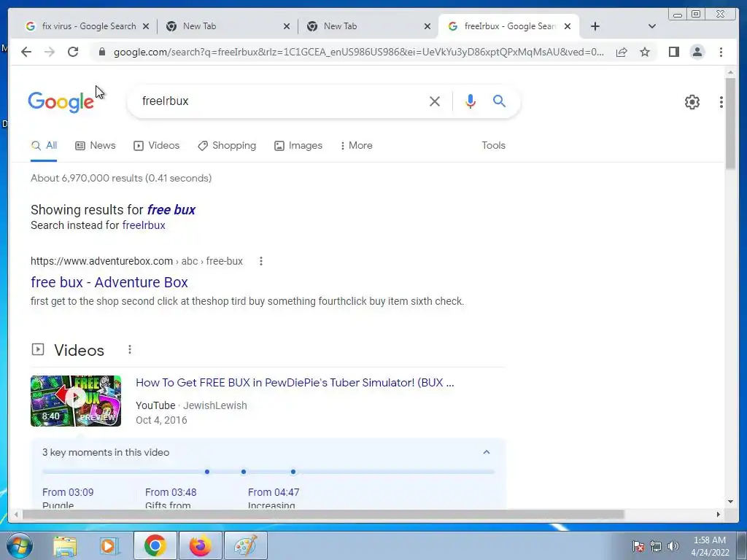
Task: Jump to key moment From 03:09
Action: 68,492
